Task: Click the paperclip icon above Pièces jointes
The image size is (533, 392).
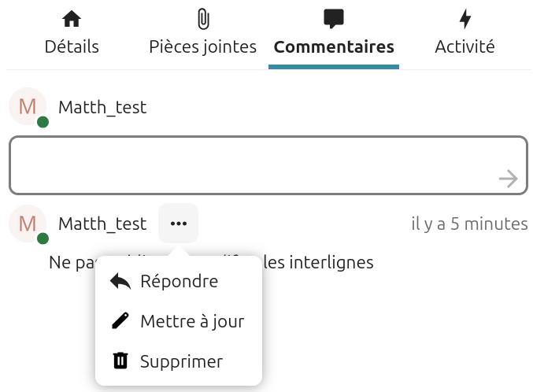Action: click(202, 19)
